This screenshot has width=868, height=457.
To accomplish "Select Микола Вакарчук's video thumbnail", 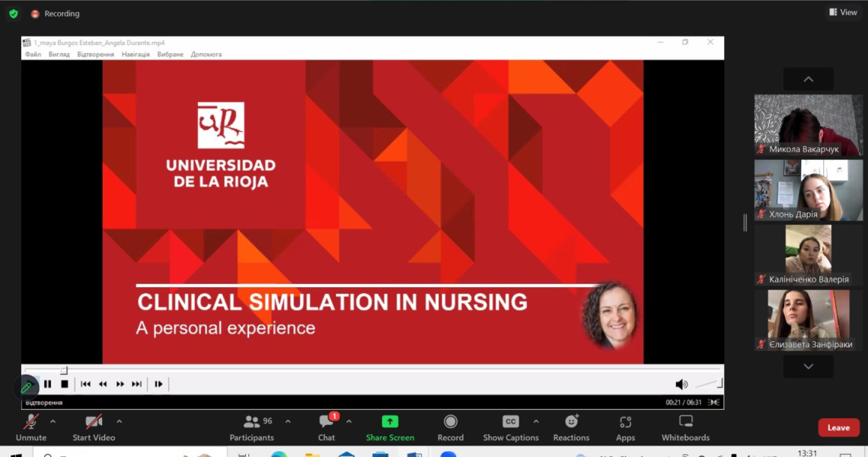I will click(x=808, y=125).
